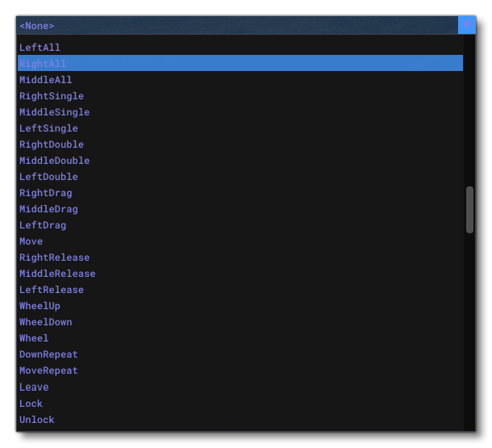Select the LeftDouble entry
Viewport: 492px width, 448px height.
click(49, 177)
